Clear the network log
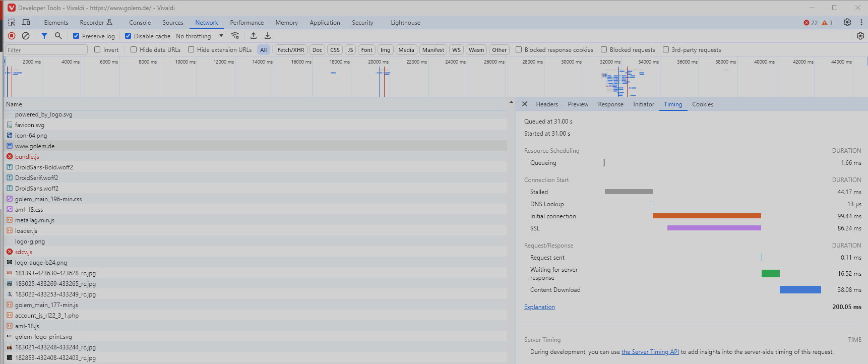Image resolution: width=868 pixels, height=364 pixels. coord(26,36)
